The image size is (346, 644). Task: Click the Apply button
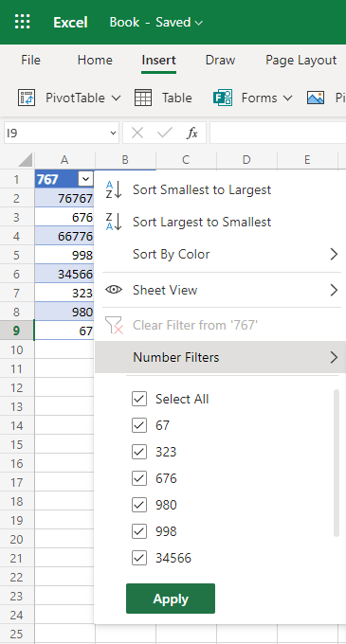coord(171,599)
